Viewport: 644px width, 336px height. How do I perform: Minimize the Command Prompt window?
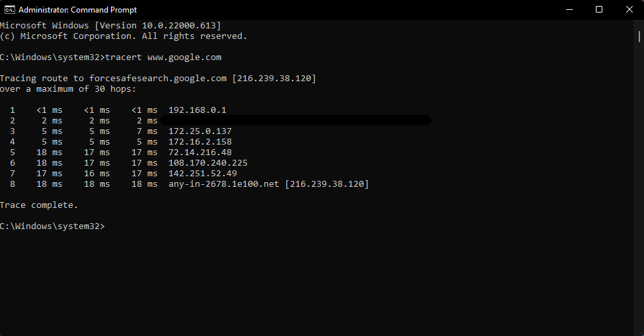pos(568,10)
